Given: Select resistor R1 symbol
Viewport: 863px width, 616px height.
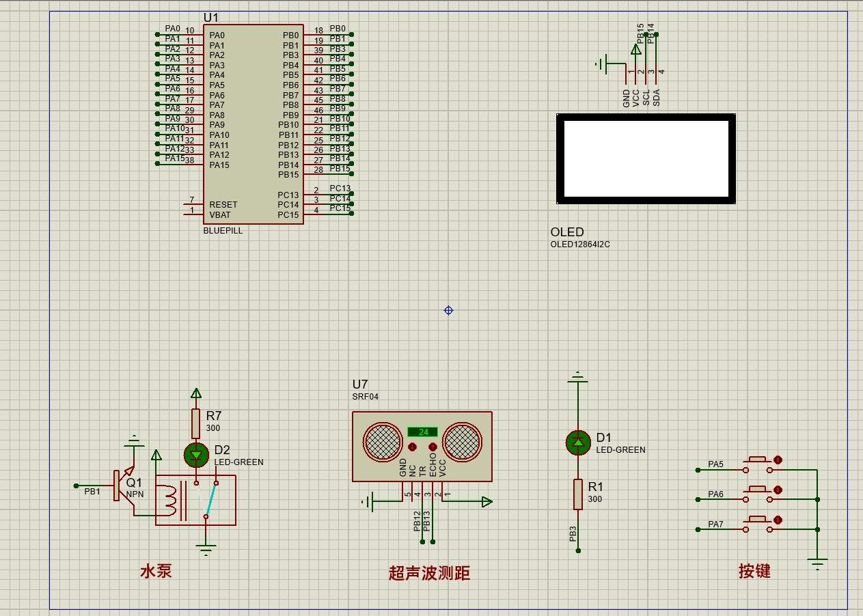Looking at the screenshot, I should point(578,494).
